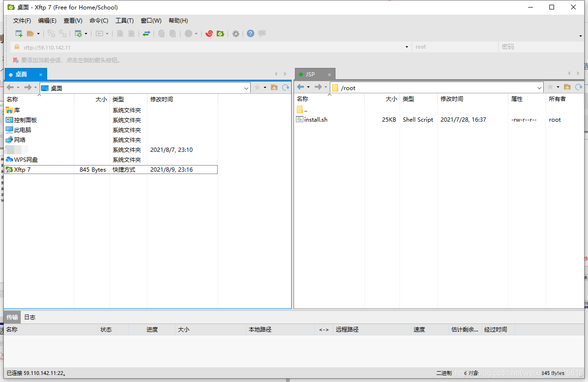Click the transfer-left file toolbar icon

pos(120,33)
